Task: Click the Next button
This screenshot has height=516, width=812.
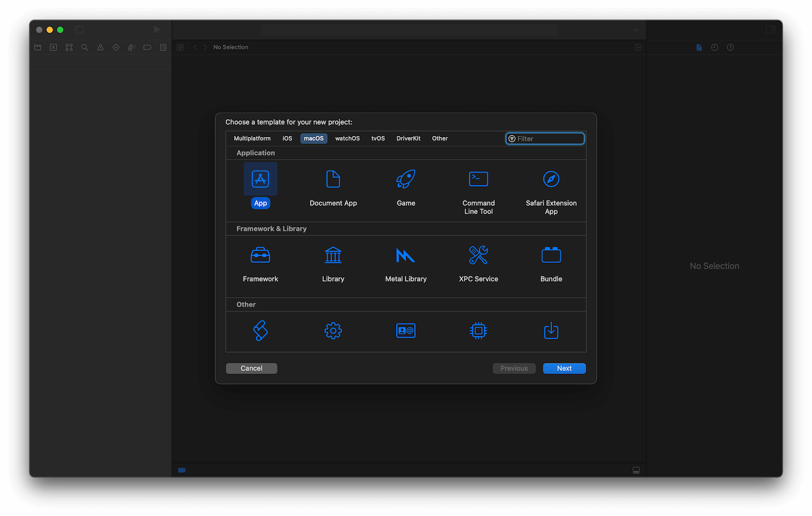Action: coord(564,368)
